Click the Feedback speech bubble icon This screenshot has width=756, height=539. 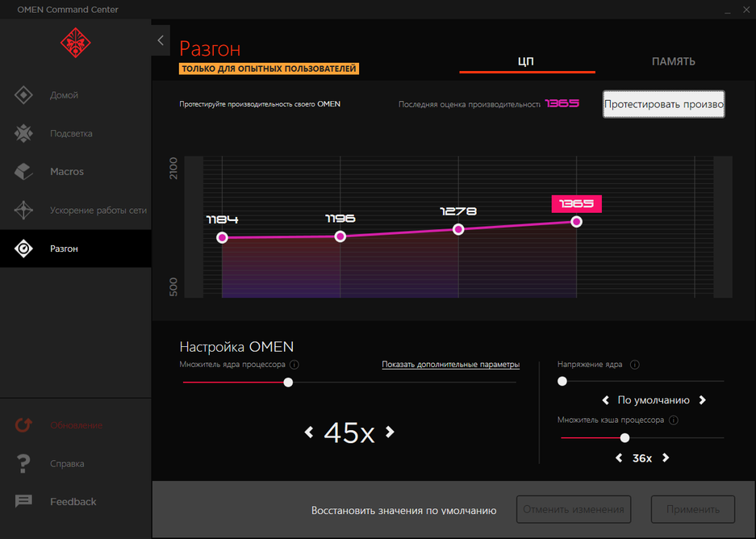(23, 501)
